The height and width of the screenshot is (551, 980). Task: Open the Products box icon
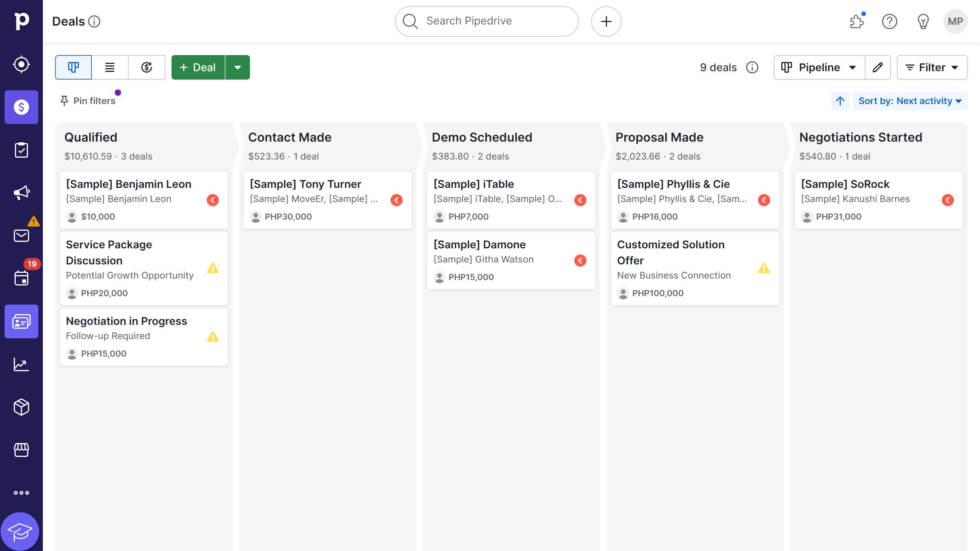21,407
